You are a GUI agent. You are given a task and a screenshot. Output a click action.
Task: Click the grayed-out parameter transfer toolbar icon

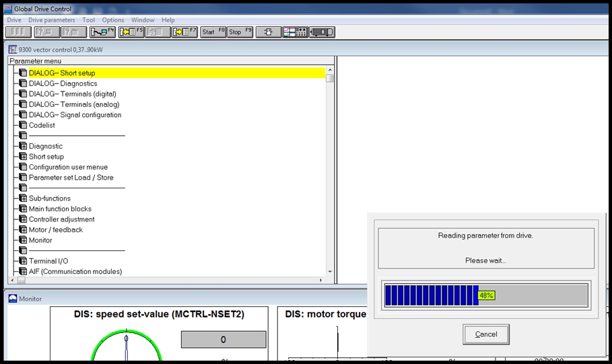point(158,32)
